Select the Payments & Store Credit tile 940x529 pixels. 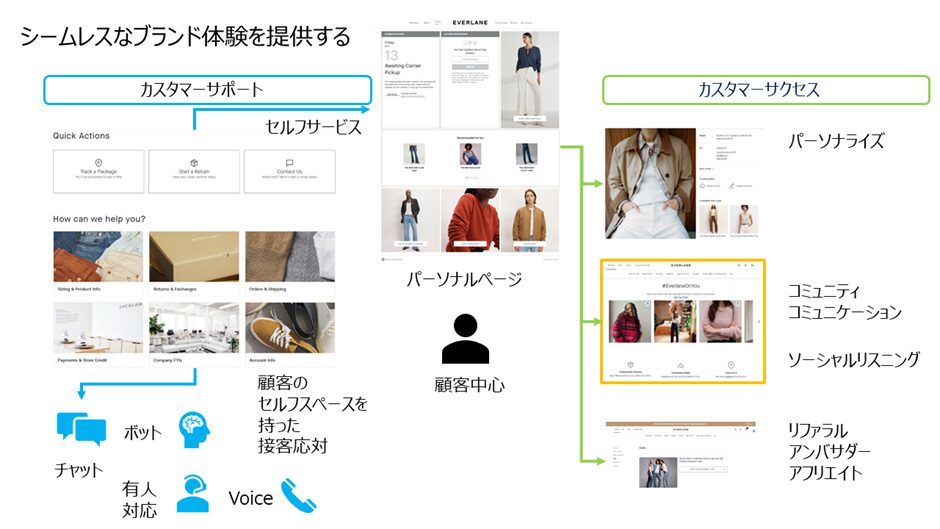98,334
